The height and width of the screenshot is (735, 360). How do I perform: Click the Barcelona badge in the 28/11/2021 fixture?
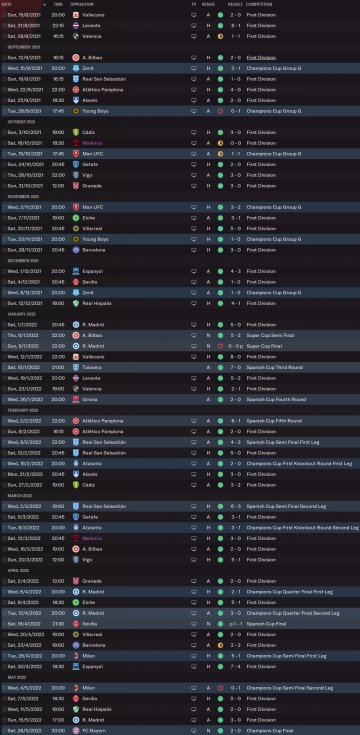(75, 250)
